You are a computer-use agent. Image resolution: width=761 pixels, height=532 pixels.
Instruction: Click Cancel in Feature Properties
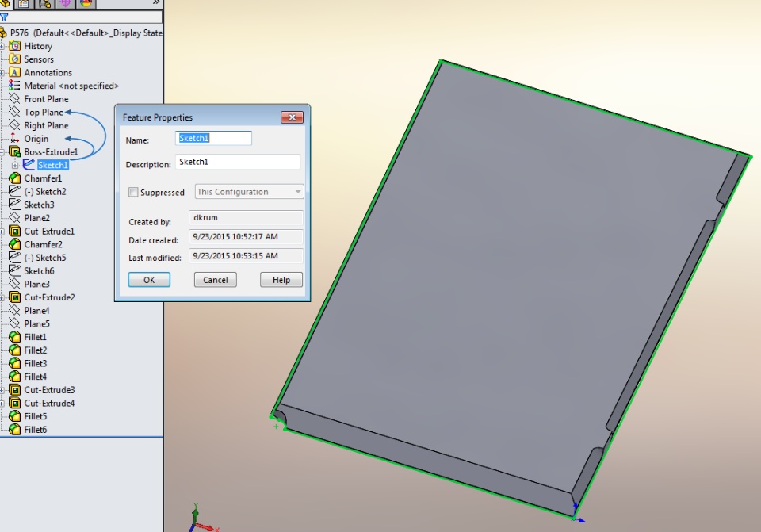pos(216,280)
